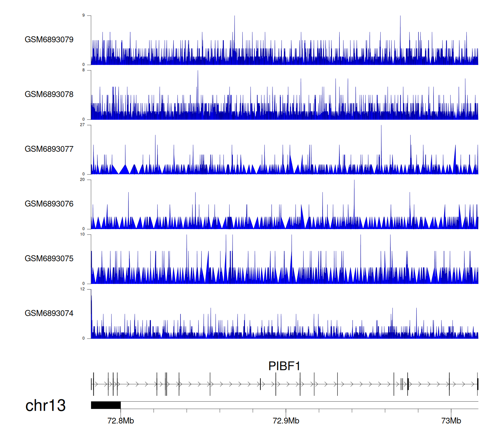Click the y-axis maximum value 20
Image resolution: width=504 pixels, height=444 pixels.
[82, 180]
